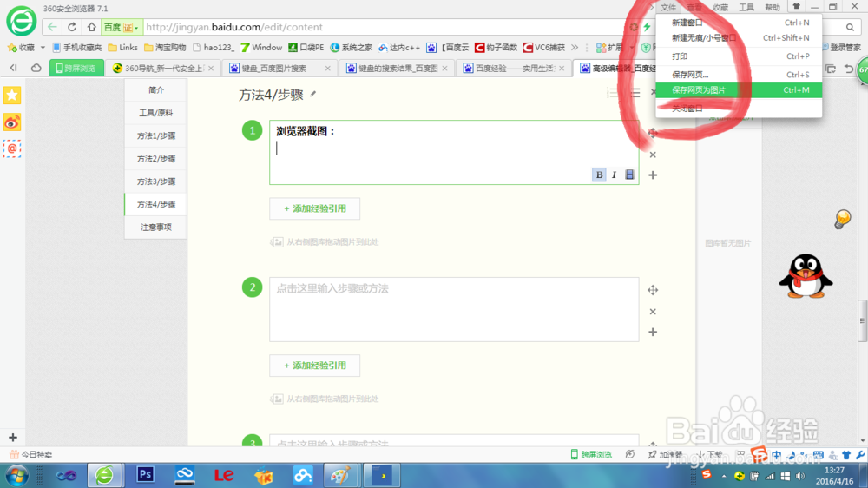Open 工具 menu

coord(746,7)
